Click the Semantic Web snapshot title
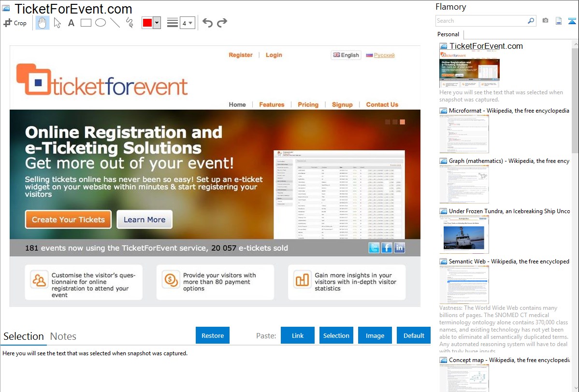579x392 pixels. (x=509, y=261)
